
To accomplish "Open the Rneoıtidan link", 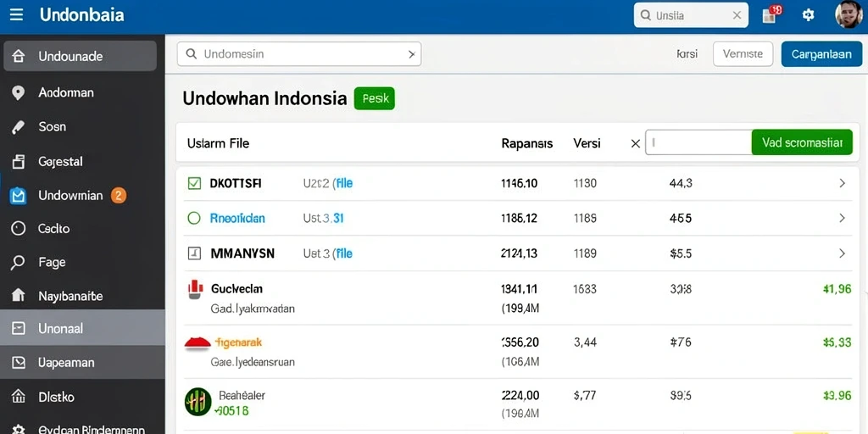I will point(237,218).
